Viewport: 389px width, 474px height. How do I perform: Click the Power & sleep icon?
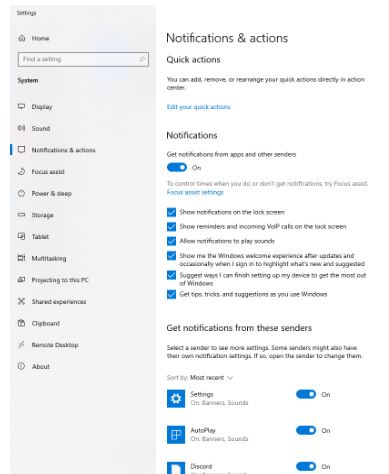[21, 193]
